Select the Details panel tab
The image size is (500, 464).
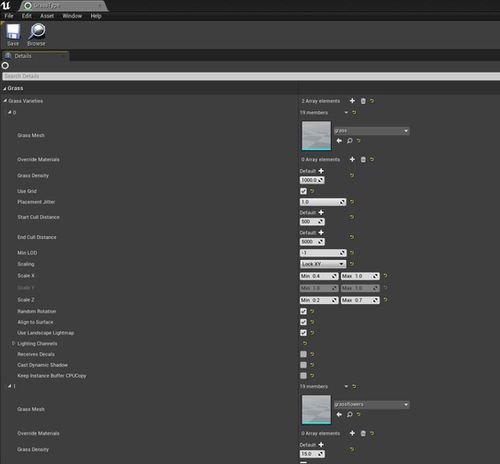[x=35, y=56]
